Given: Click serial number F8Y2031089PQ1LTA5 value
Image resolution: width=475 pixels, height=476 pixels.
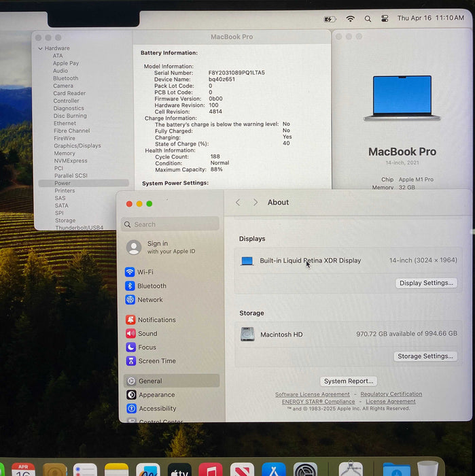Looking at the screenshot, I should click(x=236, y=73).
